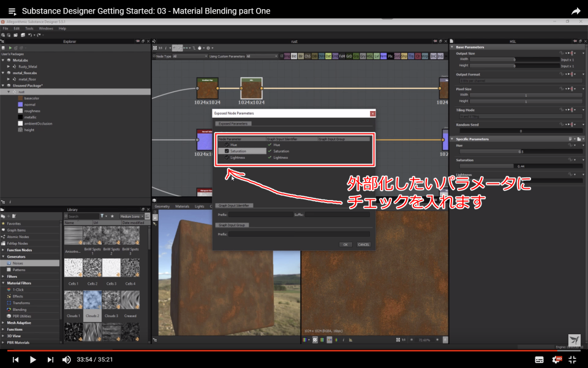The height and width of the screenshot is (368, 588).
Task: Click the Wrp warp node shortcut
Action: 425,56
